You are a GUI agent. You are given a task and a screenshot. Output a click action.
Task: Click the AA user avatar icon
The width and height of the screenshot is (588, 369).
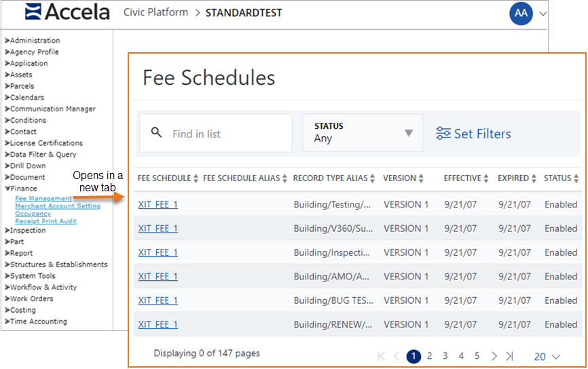tap(521, 13)
